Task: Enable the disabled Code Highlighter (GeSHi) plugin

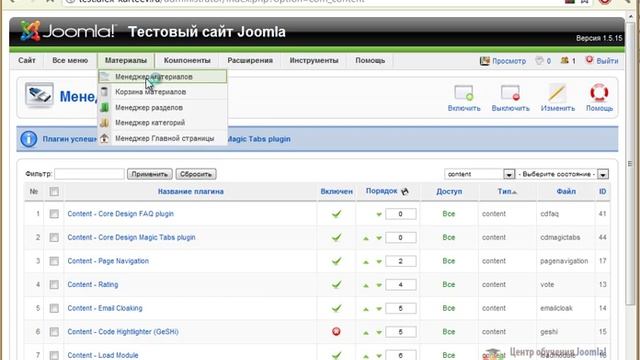Action: pos(336,332)
